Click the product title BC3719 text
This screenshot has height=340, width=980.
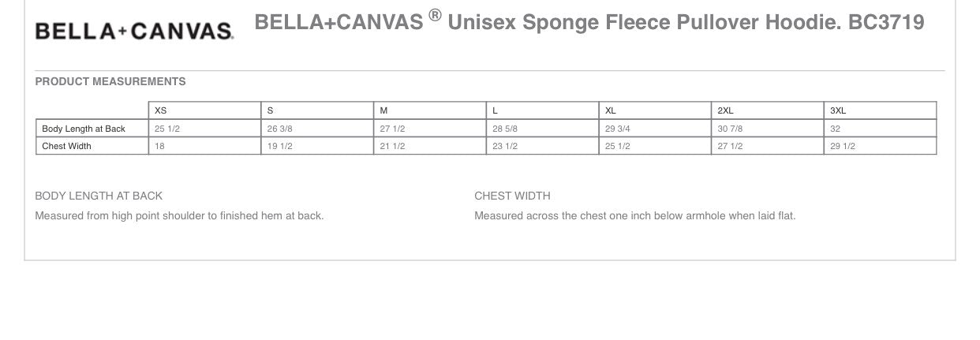point(886,22)
